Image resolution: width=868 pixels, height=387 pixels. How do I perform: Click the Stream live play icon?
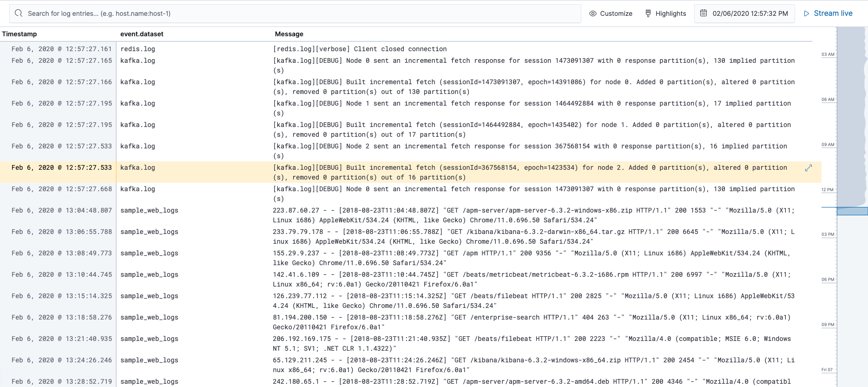[807, 13]
